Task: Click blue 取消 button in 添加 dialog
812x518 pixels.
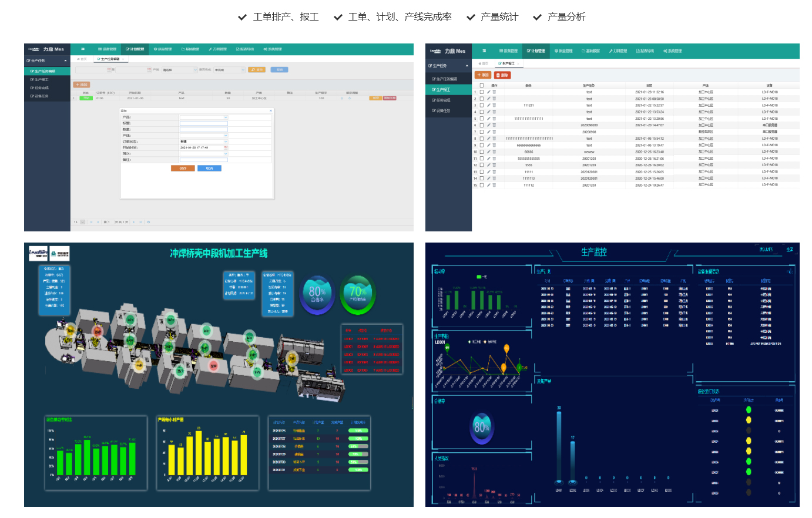Action: (210, 168)
